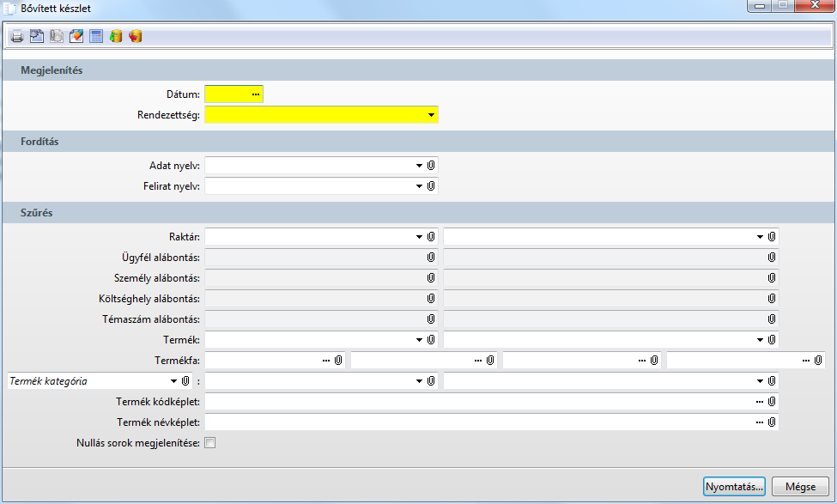837x504 pixels.
Task: Open first value dropdown after Termék kategória
Action: point(419,380)
